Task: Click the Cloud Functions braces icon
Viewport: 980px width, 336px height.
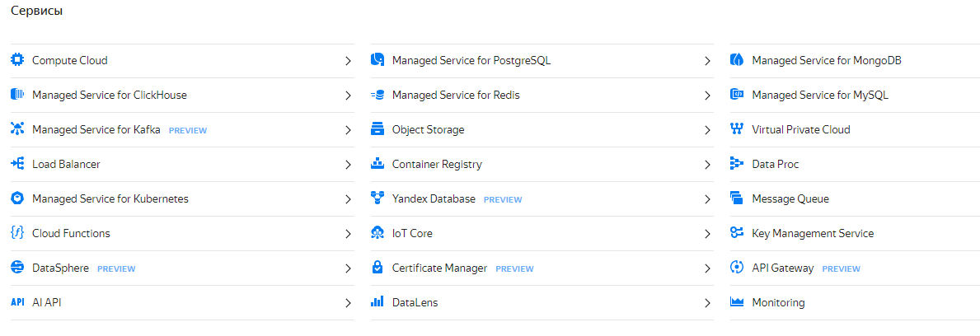Action: pyautogui.click(x=17, y=233)
